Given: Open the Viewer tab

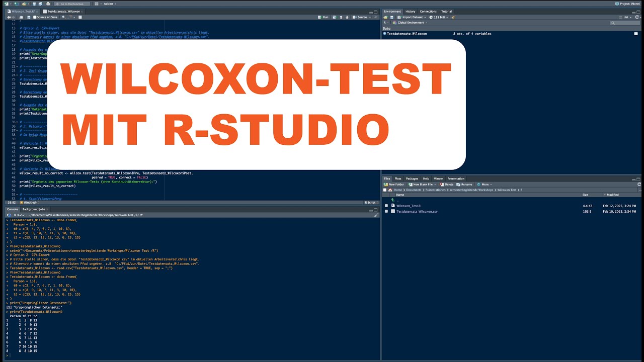Looking at the screenshot, I should (438, 178).
